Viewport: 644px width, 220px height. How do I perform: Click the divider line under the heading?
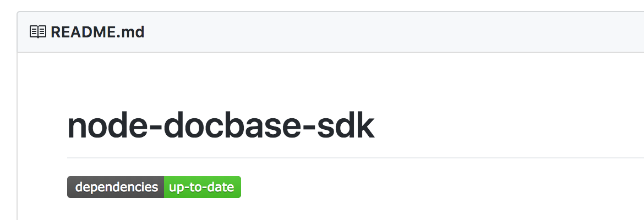coord(356,158)
